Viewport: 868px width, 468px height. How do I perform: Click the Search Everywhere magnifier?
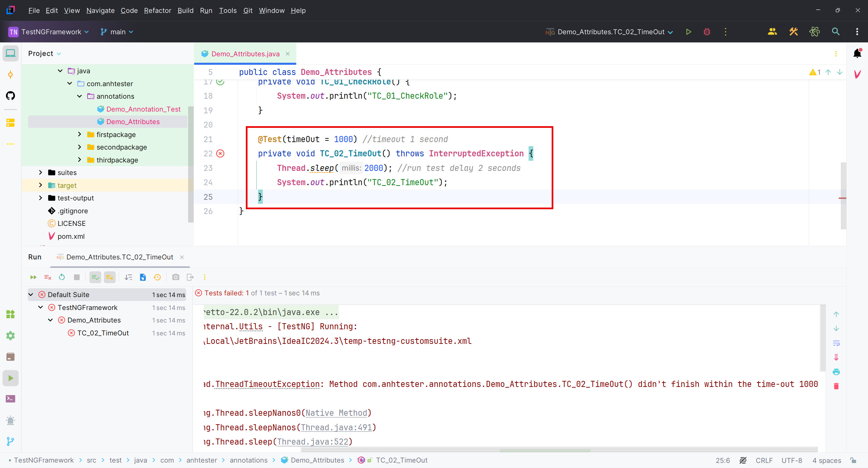tap(835, 32)
